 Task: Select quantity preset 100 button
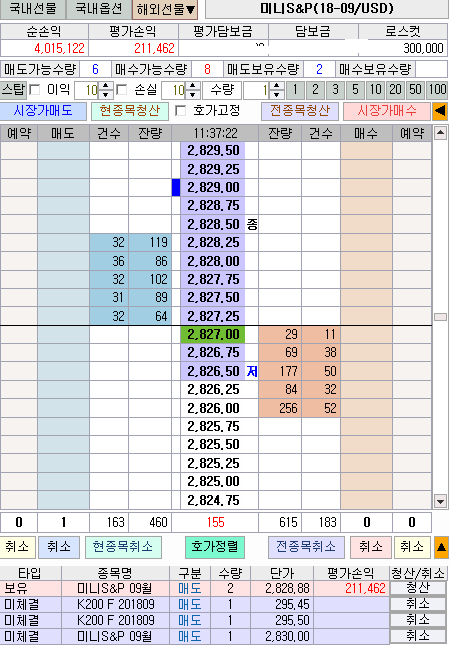tap(437, 90)
